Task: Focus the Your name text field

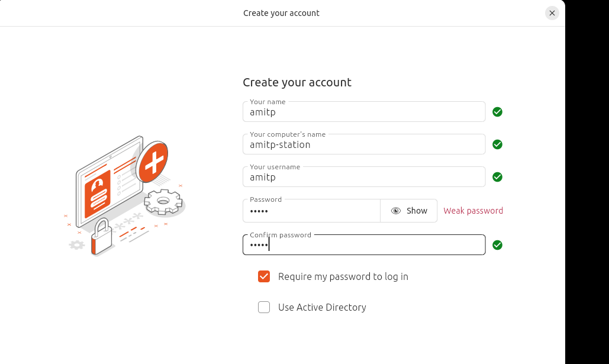Action: (x=363, y=112)
